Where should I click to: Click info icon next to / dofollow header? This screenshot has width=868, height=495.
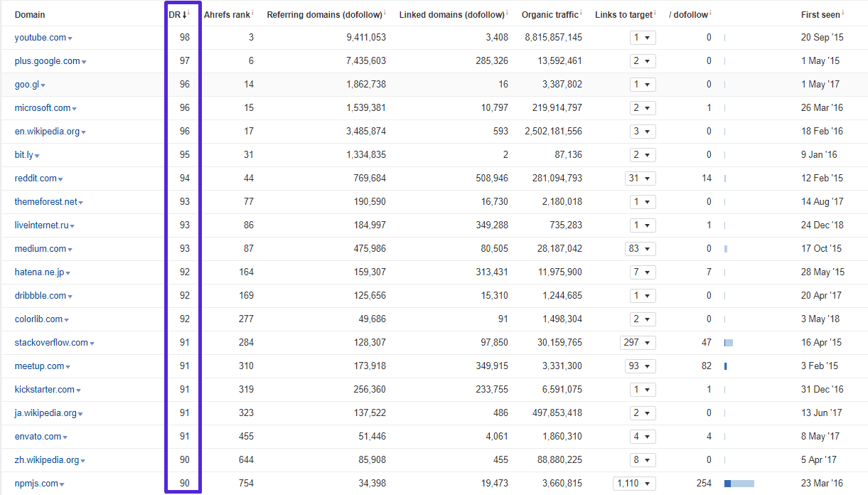click(711, 12)
